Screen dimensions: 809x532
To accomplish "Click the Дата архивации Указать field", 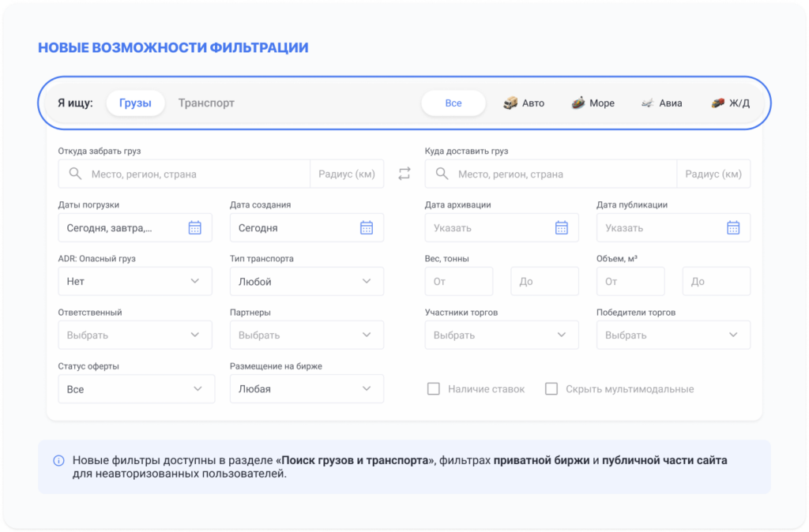I will (502, 227).
